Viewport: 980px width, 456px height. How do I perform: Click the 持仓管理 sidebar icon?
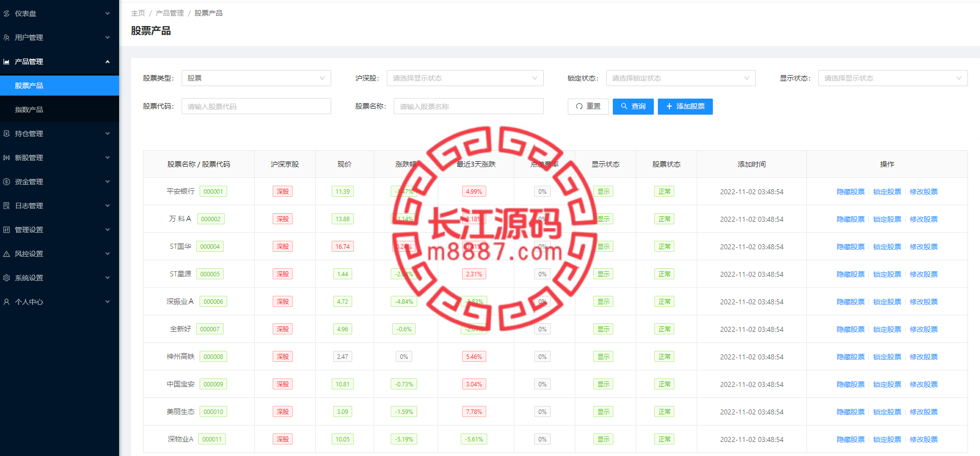point(7,134)
